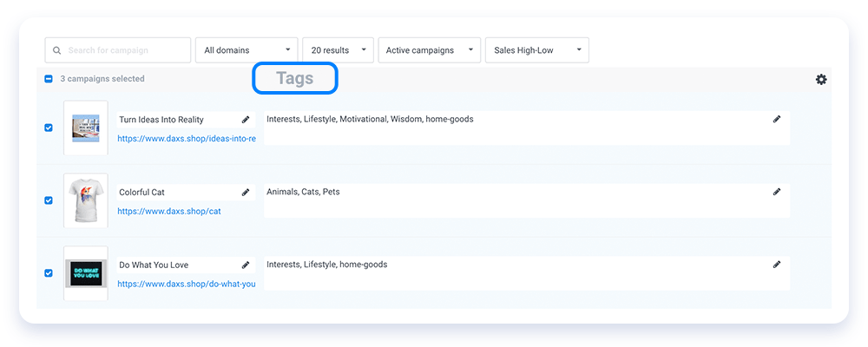Edit the Do What You Love campaign name
Viewport: 868px width, 347px height.
pos(246,265)
